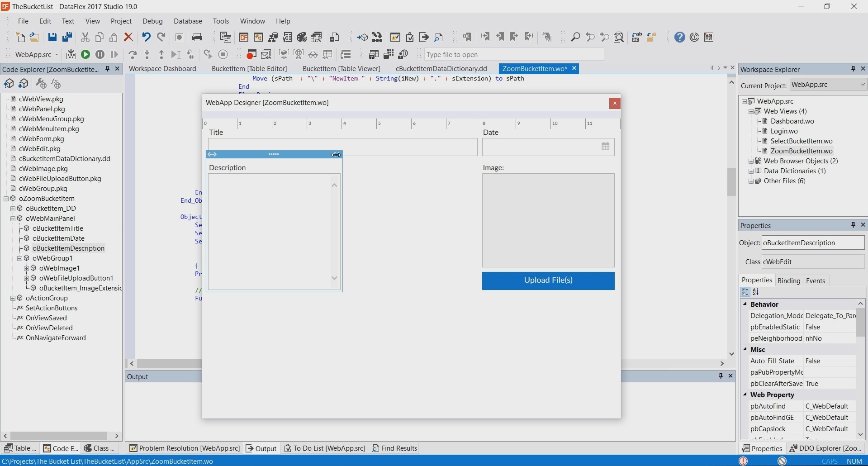Click the Find magnifier icon in toolbar
This screenshot has height=466, width=868.
(x=575, y=37)
